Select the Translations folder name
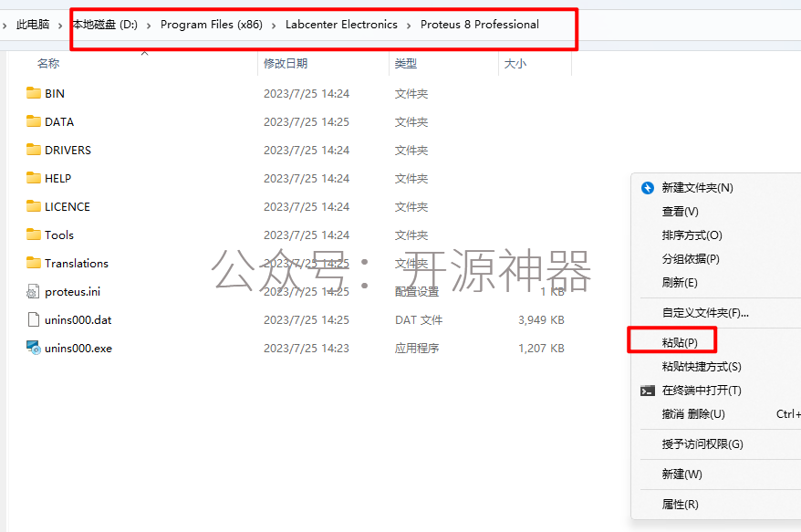Viewport: 801px width, 532px height. point(77,263)
